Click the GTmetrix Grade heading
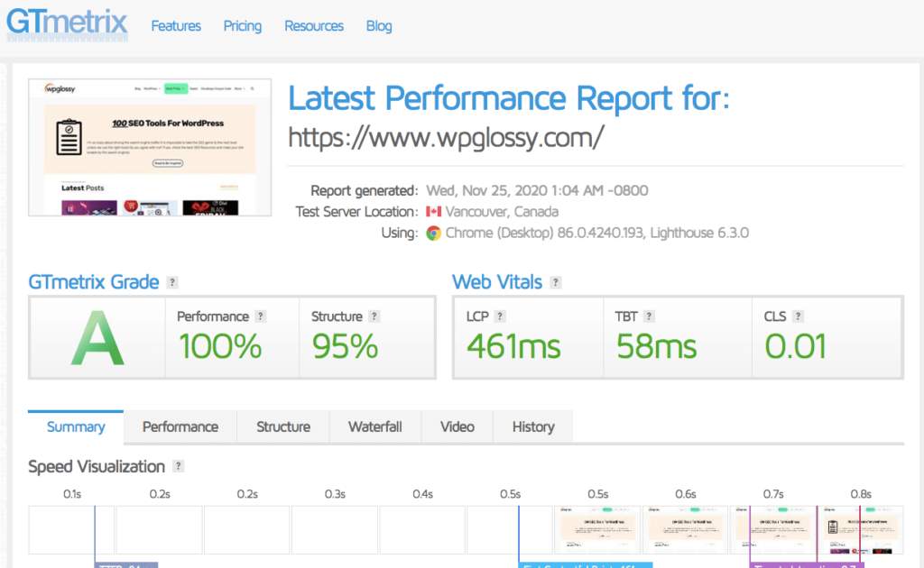This screenshot has width=924, height=568. coord(94,282)
